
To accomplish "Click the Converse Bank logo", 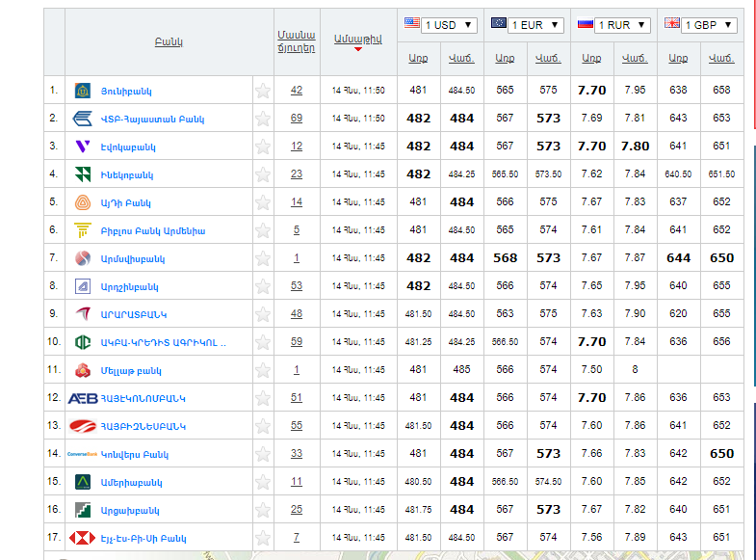I will click(83, 454).
